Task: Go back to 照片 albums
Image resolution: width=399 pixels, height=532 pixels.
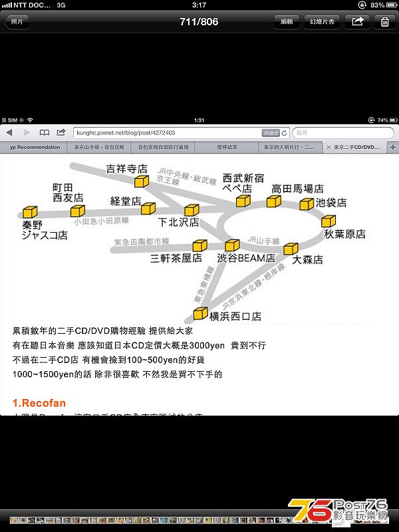Action: point(16,22)
